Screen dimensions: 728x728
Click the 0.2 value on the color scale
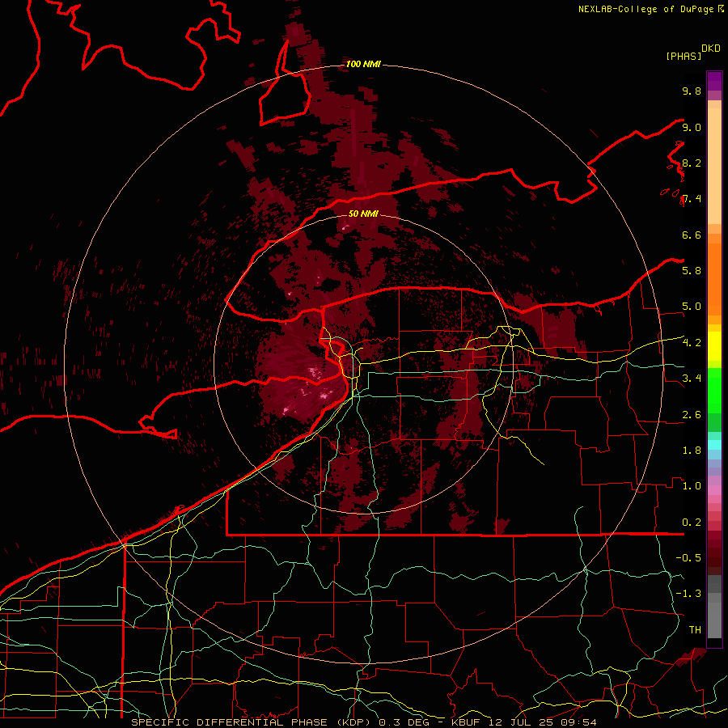(x=692, y=523)
